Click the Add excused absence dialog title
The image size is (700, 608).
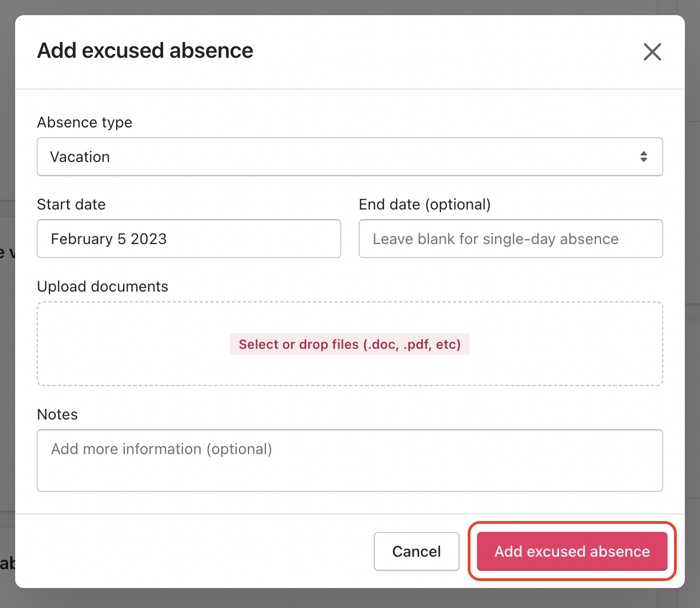click(145, 51)
